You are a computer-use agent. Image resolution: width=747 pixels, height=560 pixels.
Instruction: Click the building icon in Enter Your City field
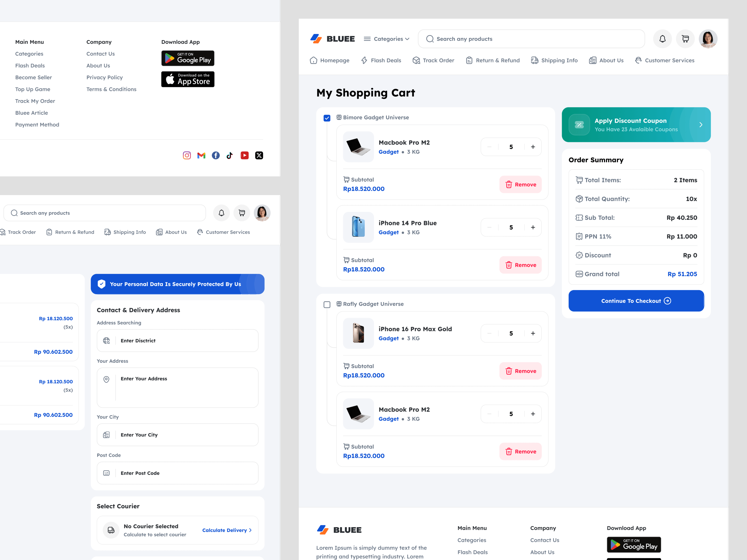tap(106, 435)
